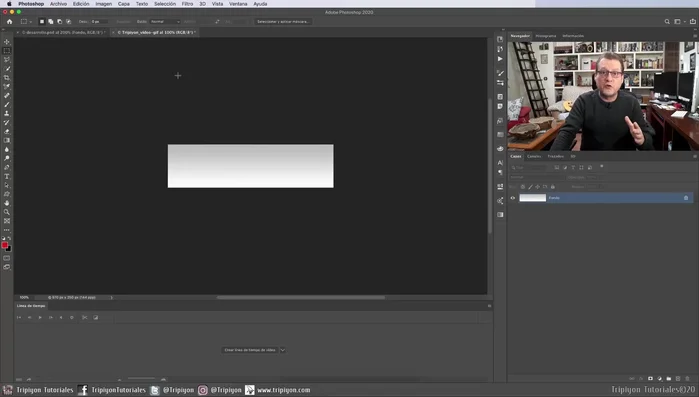Click the Share icon at top right
699x397 pixels.
point(692,21)
